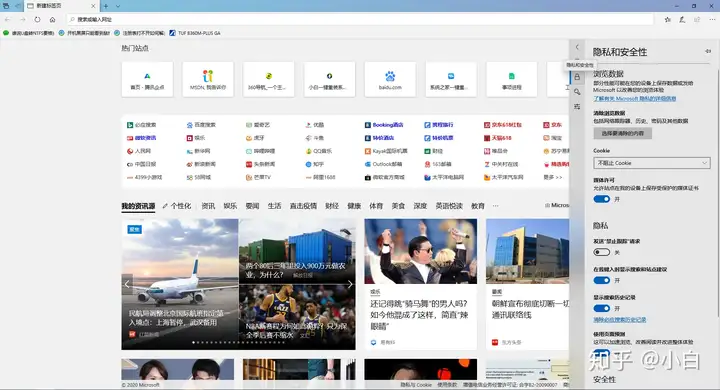Open the QQ音乐 site link
This screenshot has height=390, width=720.
click(x=319, y=151)
